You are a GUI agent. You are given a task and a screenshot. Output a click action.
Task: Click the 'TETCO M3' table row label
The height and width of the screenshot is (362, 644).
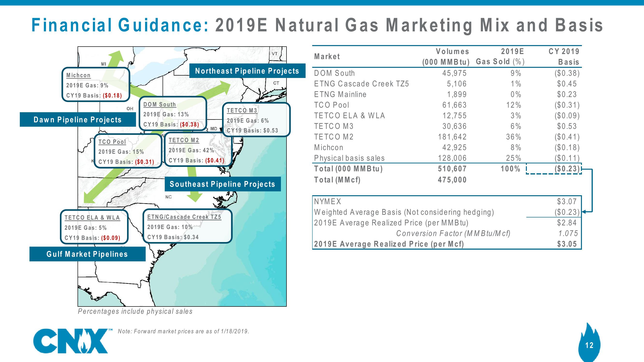click(334, 126)
